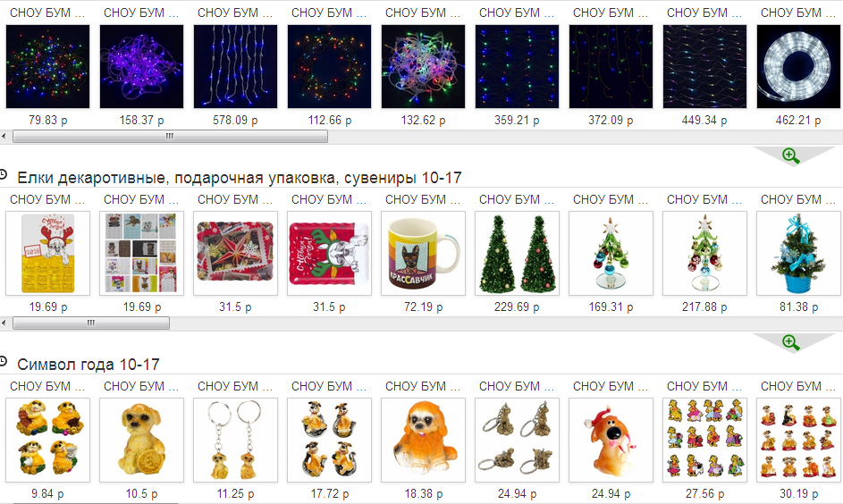This screenshot has width=843, height=504.
Task: Click the 72.19 р price label
Action: tap(423, 307)
